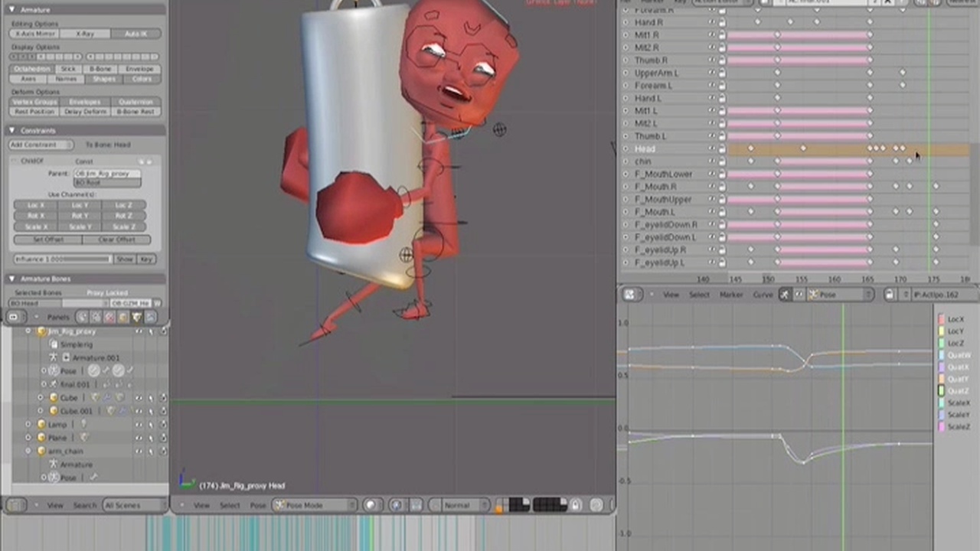The width and height of the screenshot is (980, 551).
Task: Toggle Delay Deform option
Action: pyautogui.click(x=85, y=112)
